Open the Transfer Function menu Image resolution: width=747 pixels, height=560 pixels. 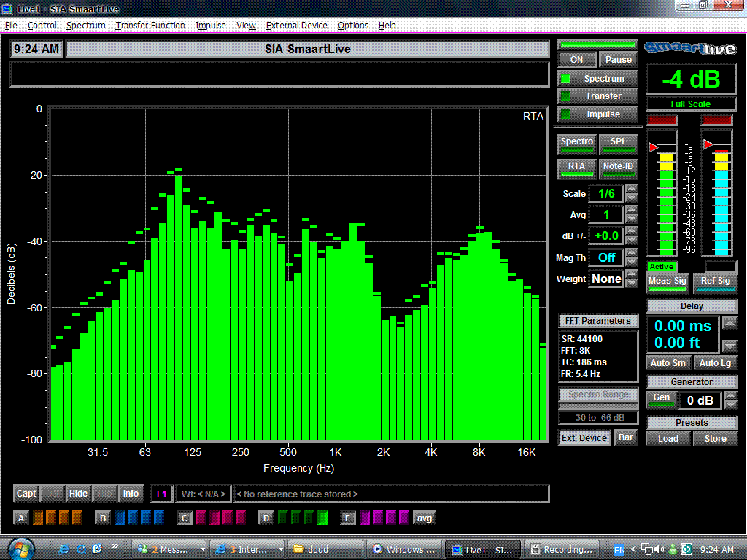tap(150, 26)
